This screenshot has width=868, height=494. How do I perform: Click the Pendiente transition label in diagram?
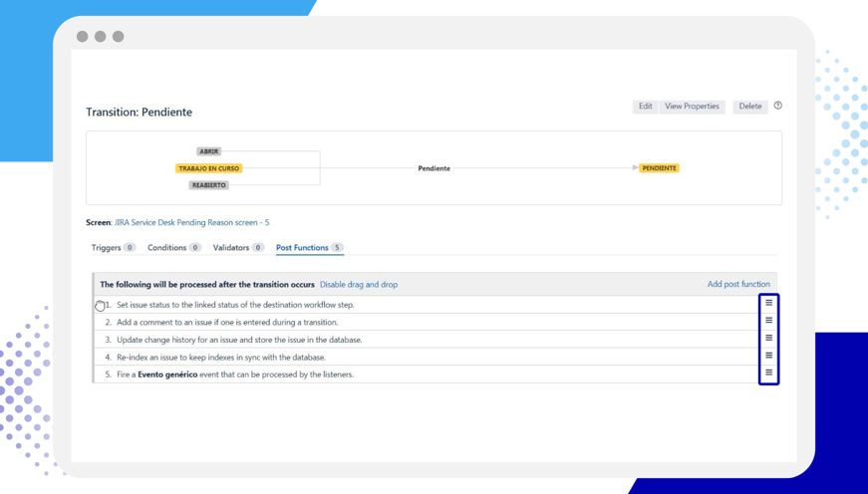434,168
